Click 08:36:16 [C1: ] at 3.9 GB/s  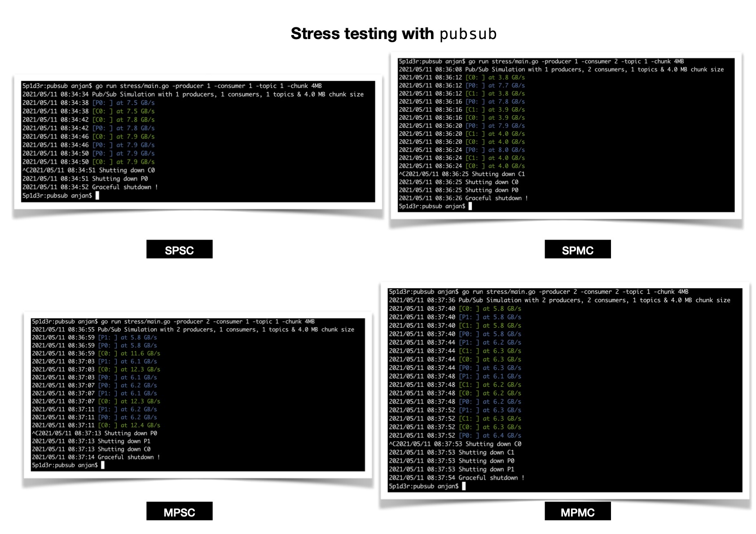tap(462, 110)
